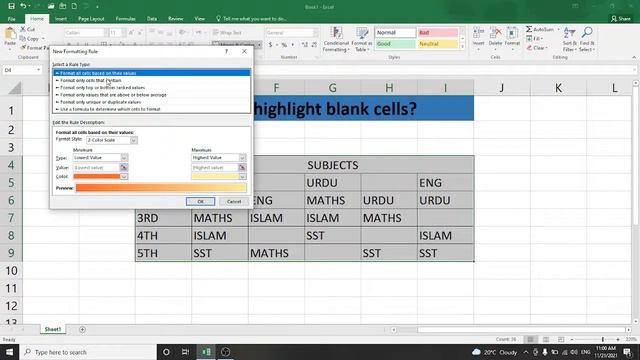
Task: Open the Review ribbon tab
Action: 176,19
